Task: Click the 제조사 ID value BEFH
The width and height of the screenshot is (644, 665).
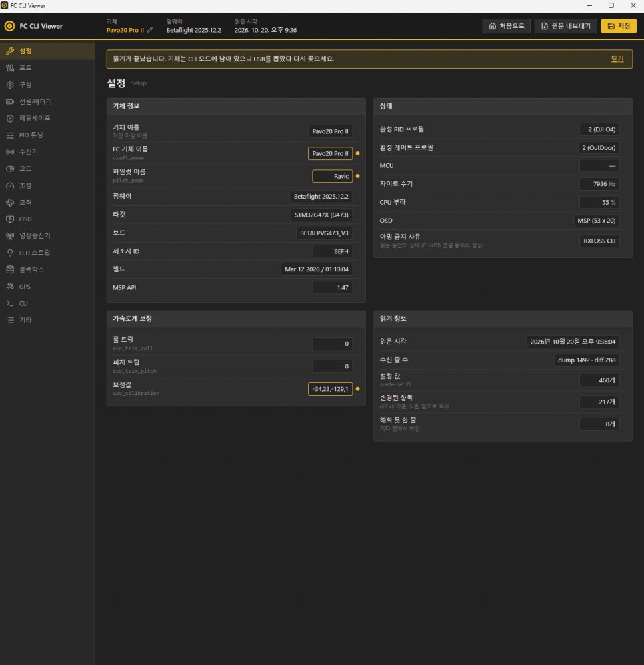Action: click(332, 251)
